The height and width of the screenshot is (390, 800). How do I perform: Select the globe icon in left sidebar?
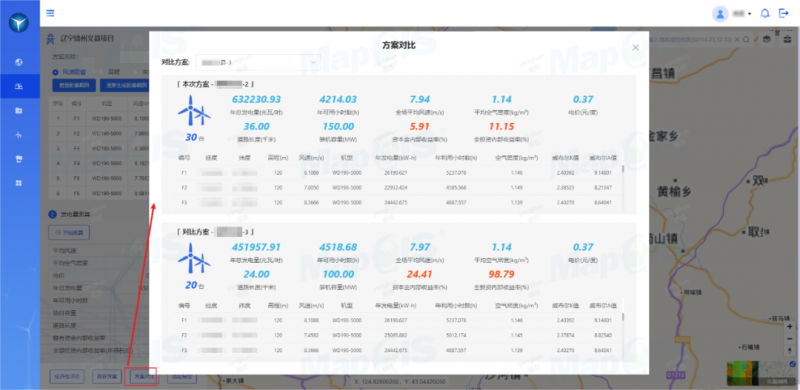point(19,62)
